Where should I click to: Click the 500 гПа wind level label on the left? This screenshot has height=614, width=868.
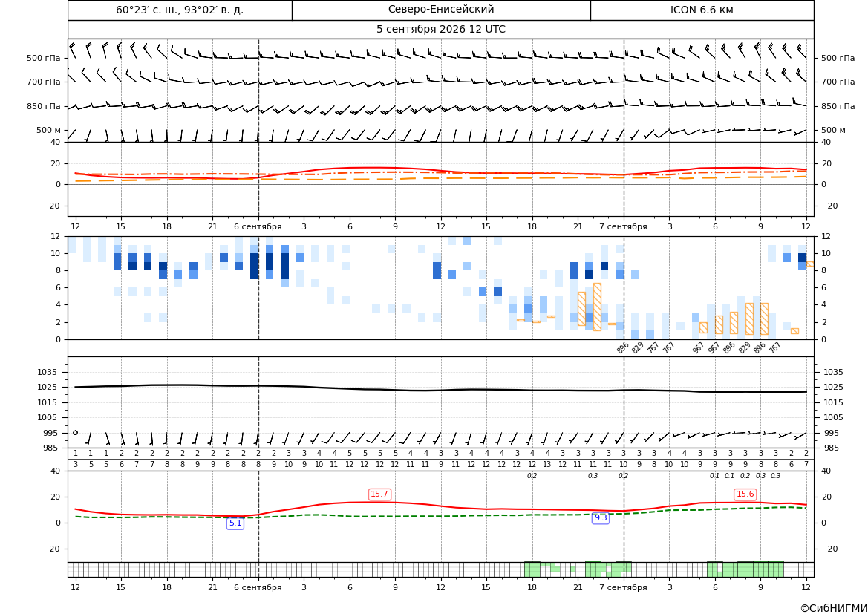pos(44,58)
